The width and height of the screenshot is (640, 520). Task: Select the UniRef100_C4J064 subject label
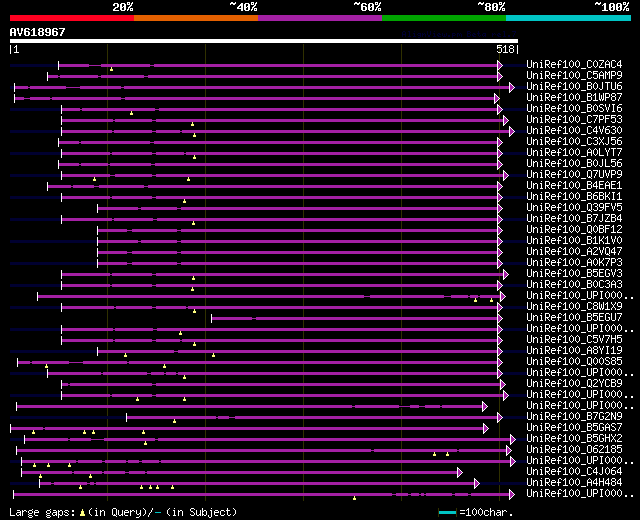(x=574, y=472)
